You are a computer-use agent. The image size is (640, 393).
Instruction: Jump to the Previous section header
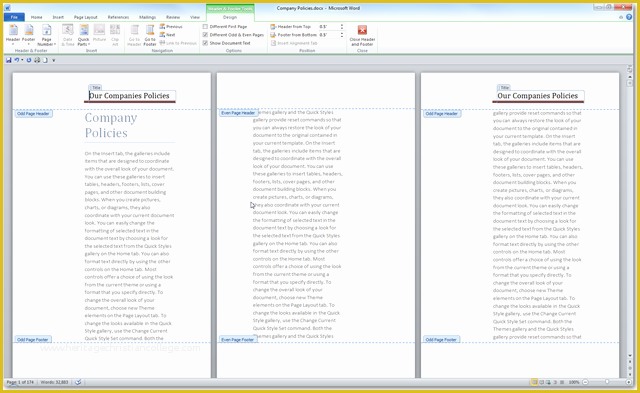tap(171, 27)
